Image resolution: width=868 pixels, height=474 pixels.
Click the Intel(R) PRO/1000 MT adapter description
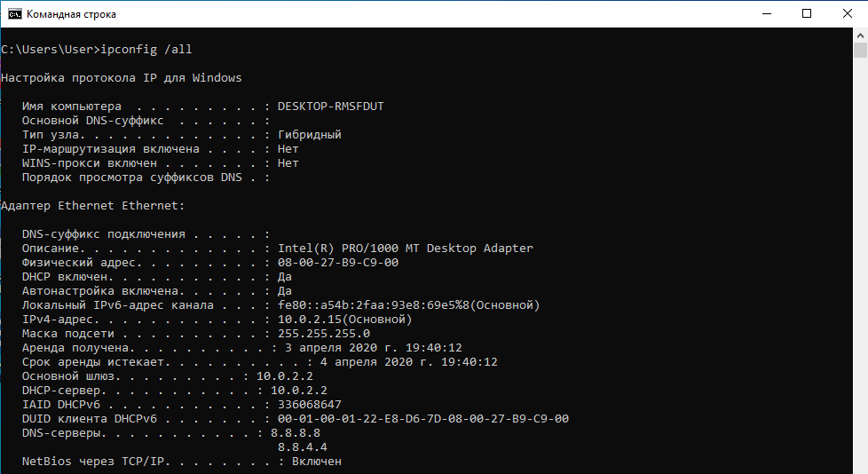point(405,249)
